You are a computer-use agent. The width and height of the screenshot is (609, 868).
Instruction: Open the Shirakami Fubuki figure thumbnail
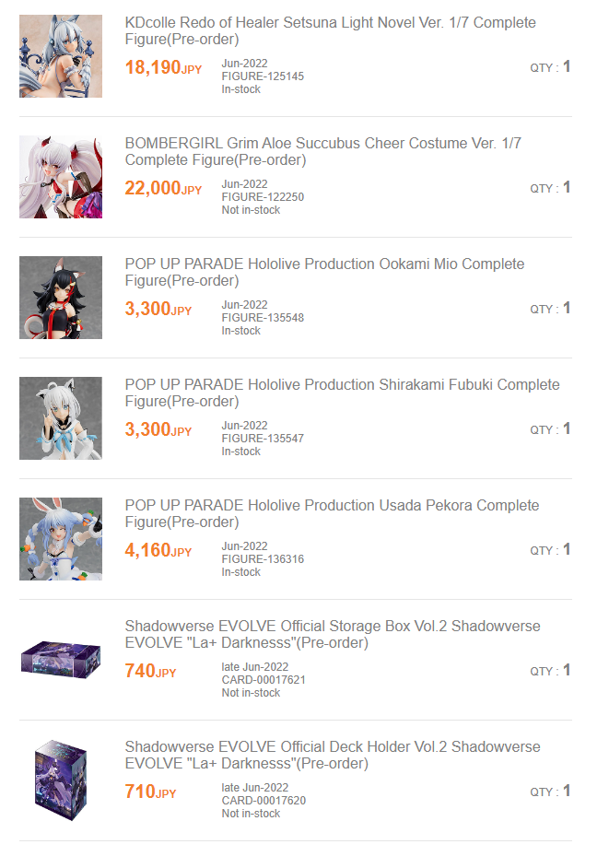pyautogui.click(x=61, y=418)
